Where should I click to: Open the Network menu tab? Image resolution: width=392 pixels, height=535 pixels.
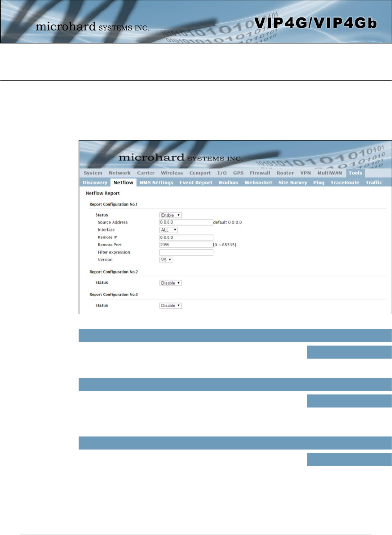coord(120,173)
